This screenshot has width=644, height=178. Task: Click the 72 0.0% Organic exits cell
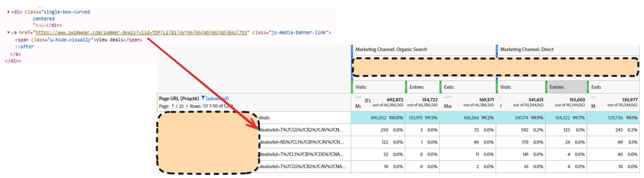[467, 130]
